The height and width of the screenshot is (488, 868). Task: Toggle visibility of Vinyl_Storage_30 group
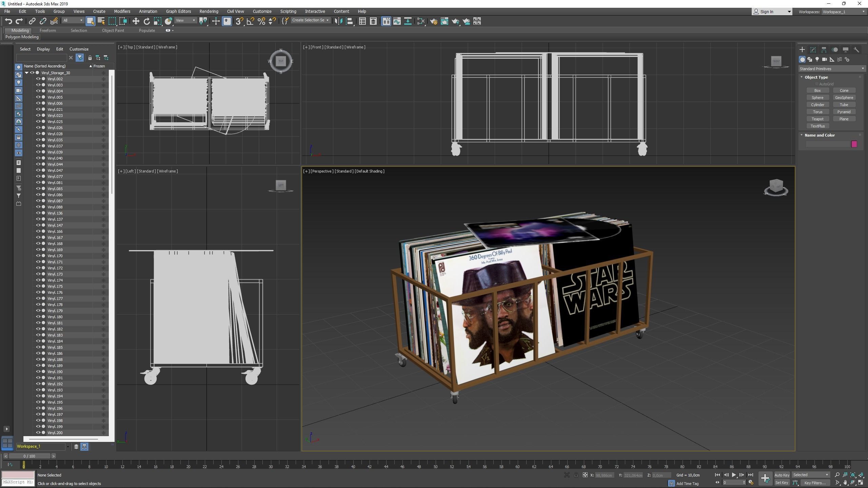click(32, 73)
